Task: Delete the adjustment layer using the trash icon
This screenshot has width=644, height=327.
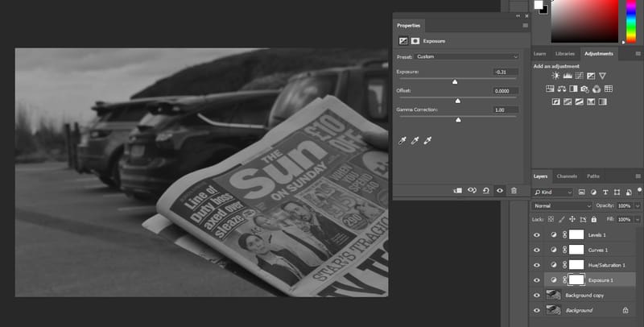Action: 514,190
